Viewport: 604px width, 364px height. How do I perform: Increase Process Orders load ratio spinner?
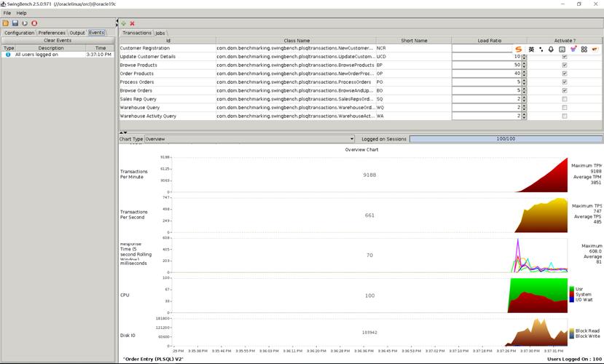point(524,80)
